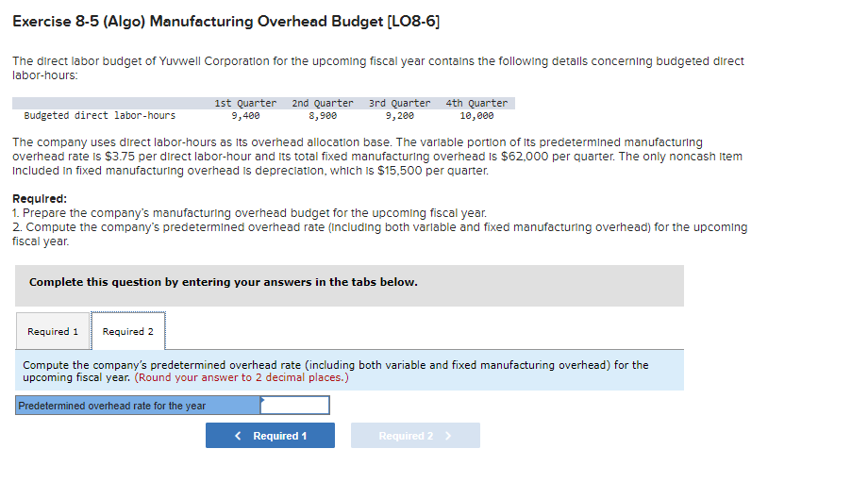Click the 9,200 labor-hours value
The image size is (868, 482).
(400, 116)
